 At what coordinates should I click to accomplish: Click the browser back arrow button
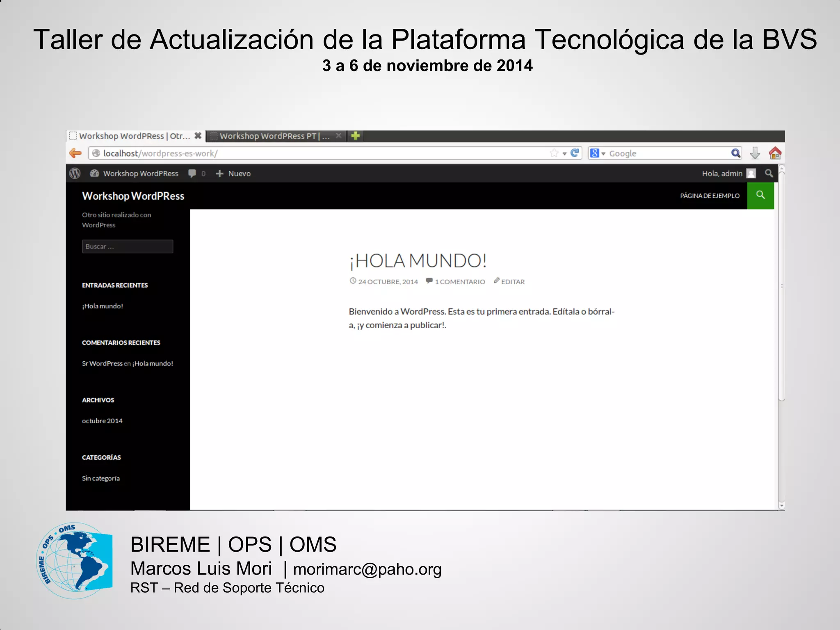[75, 153]
